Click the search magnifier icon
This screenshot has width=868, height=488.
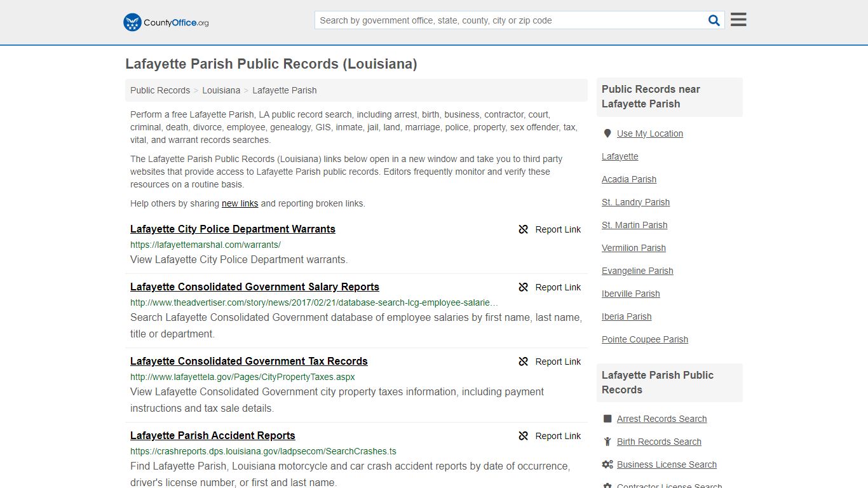pos(714,20)
